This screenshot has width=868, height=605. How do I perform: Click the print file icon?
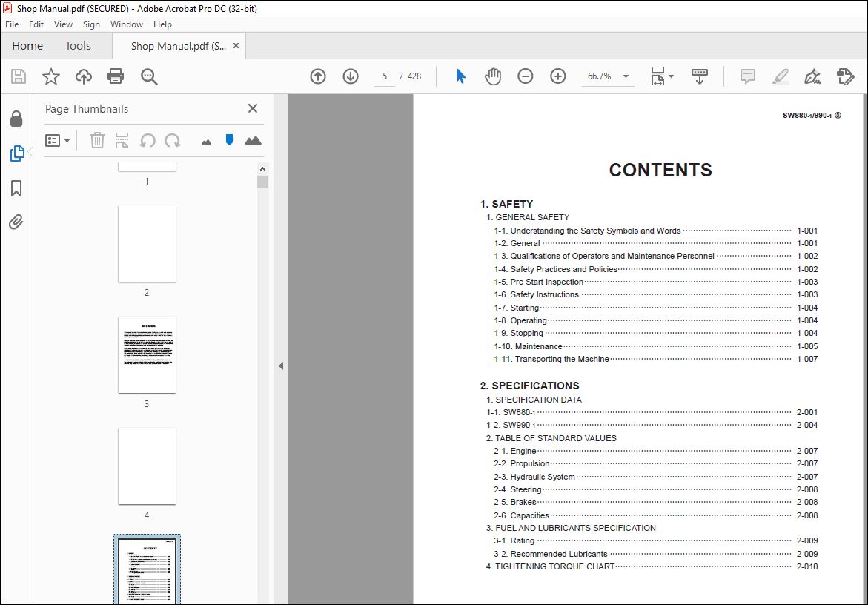click(116, 76)
